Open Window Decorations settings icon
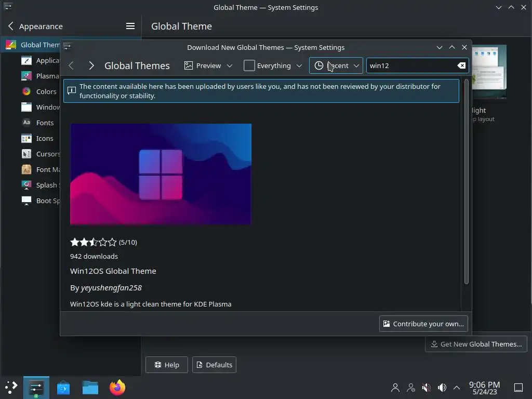532x399 pixels. pos(26,107)
